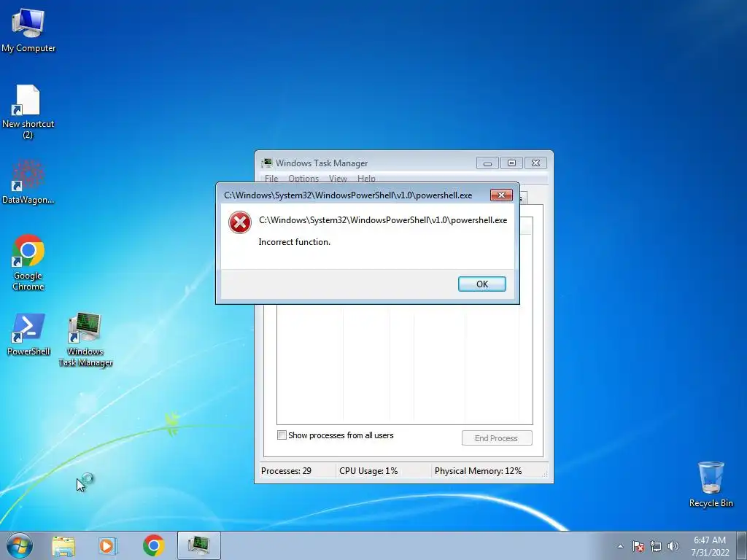Click the powershell.exe path in dialog body
747x560 pixels.
[x=383, y=220]
